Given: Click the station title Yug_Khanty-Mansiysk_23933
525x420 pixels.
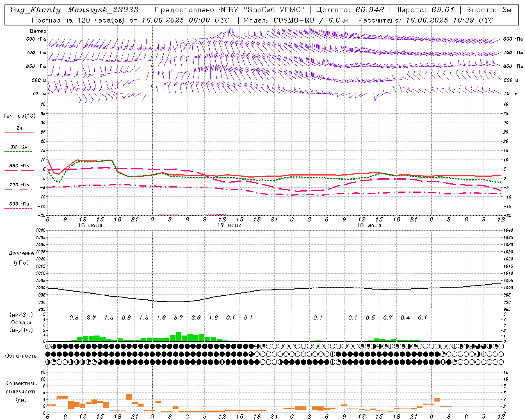Looking at the screenshot, I should pyautogui.click(x=74, y=10).
